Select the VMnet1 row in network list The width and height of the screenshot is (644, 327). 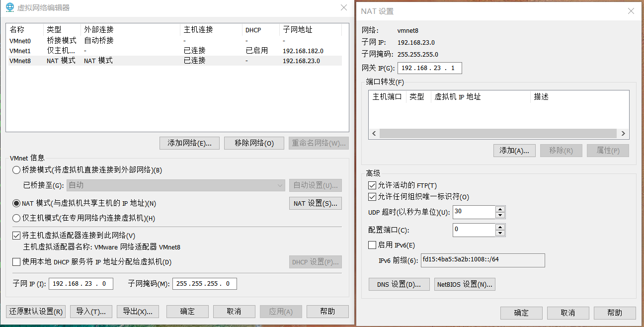click(174, 51)
